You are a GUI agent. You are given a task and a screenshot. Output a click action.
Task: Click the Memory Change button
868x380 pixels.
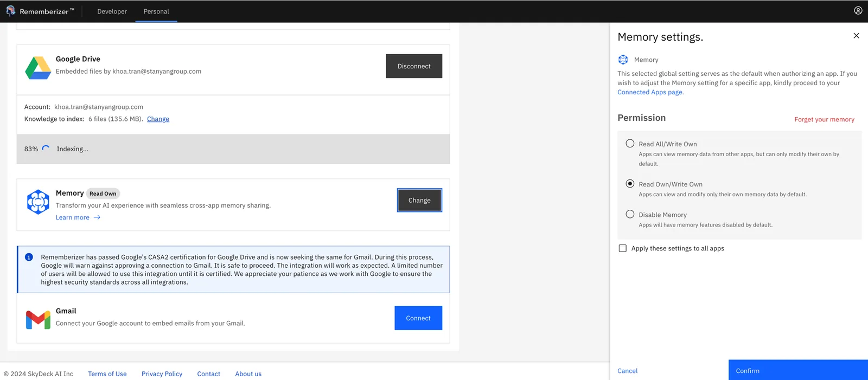[x=419, y=200]
